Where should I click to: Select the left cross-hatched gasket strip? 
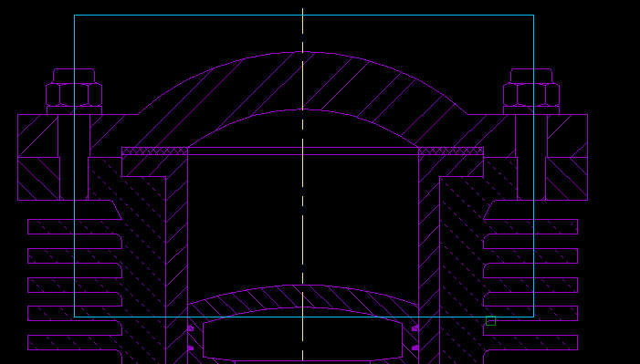(154, 151)
